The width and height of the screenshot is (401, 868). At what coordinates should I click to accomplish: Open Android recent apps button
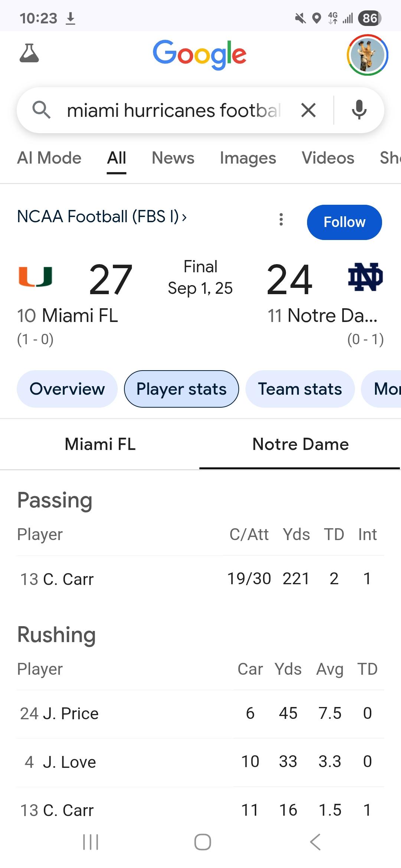point(91,842)
